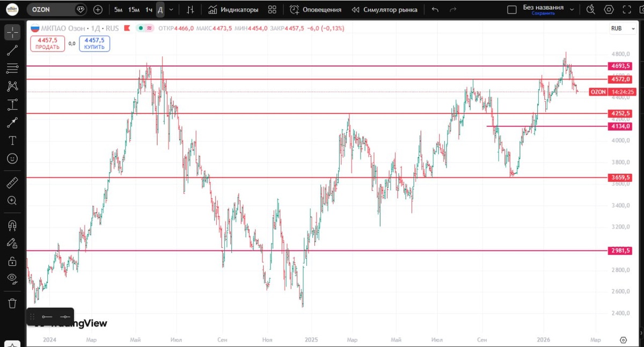Open favorites star at sidebar bottom

(12, 344)
